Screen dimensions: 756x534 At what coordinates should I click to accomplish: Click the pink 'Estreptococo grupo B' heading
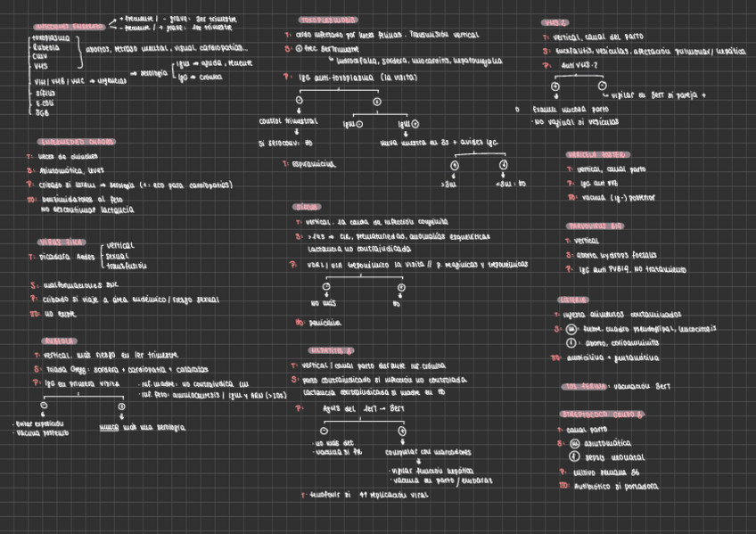pyautogui.click(x=602, y=415)
